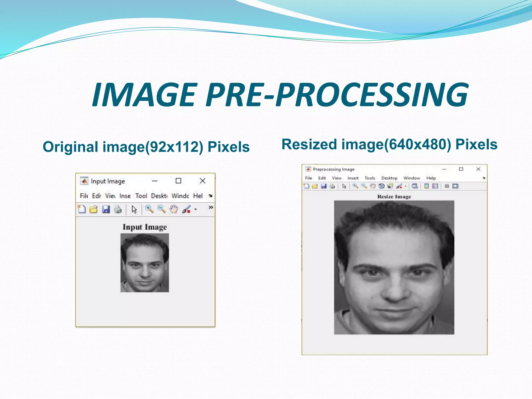Click resized face image in Preprocessing Image window
This screenshot has height=399, width=532.
394,267
